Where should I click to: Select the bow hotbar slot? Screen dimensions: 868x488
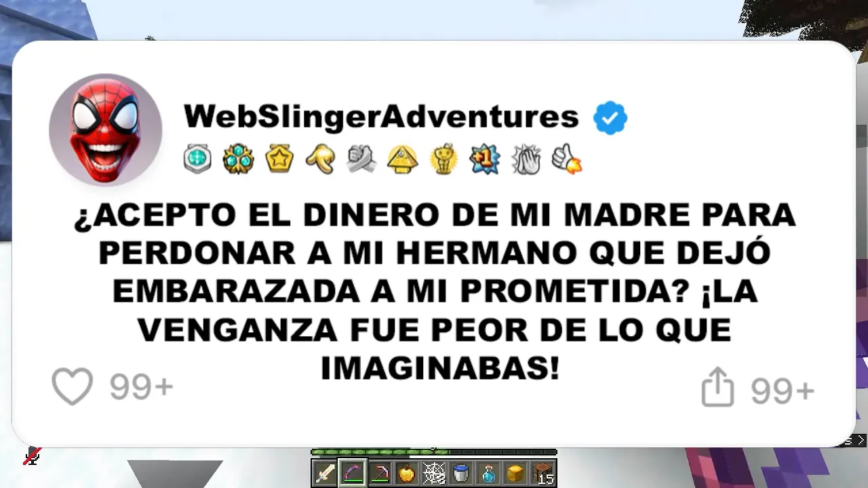click(x=352, y=472)
